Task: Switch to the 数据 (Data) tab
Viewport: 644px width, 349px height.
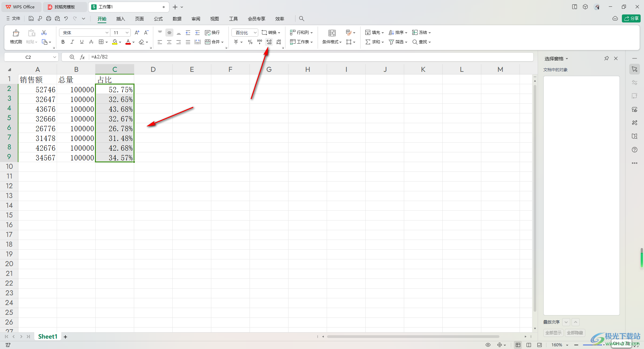Action: pyautogui.click(x=177, y=19)
